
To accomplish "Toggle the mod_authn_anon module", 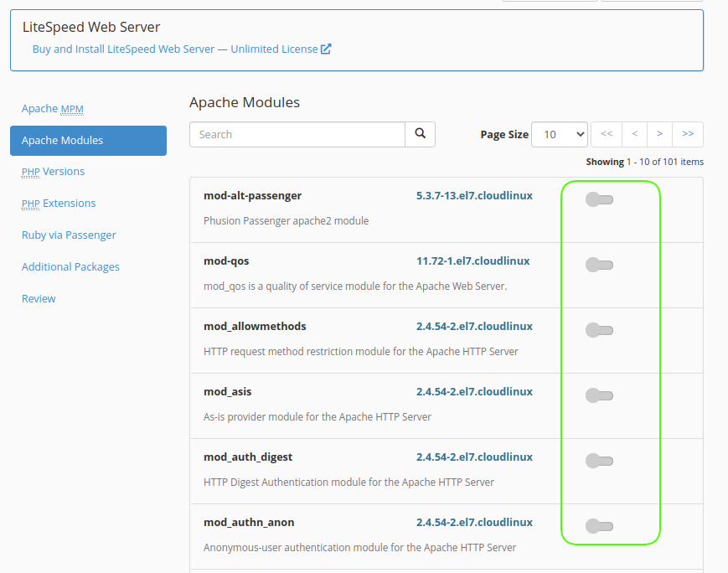I will click(x=599, y=526).
